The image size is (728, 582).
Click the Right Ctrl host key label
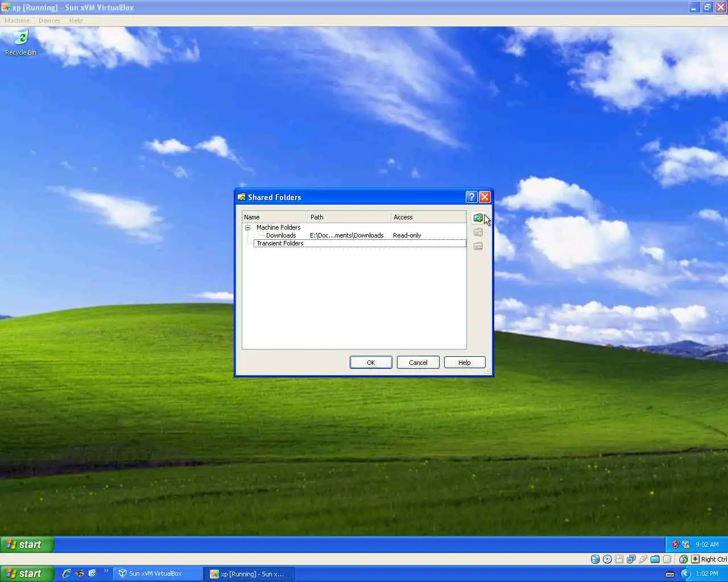(x=714, y=559)
